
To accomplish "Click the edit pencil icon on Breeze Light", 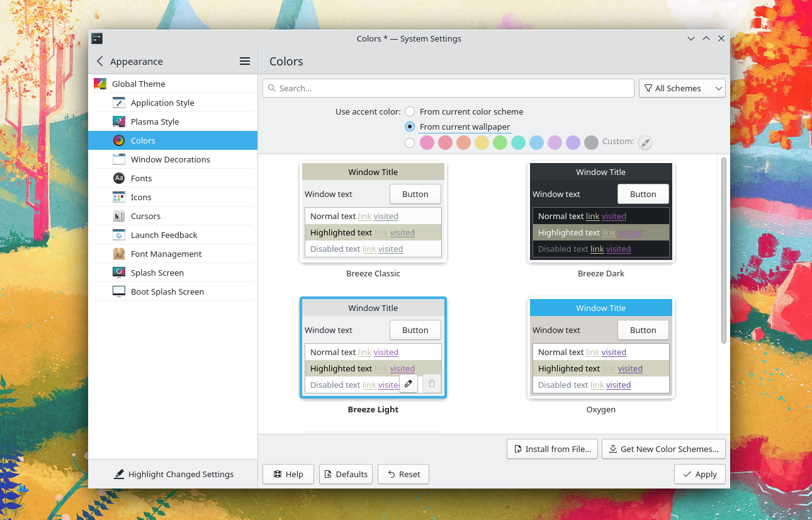I will point(409,383).
